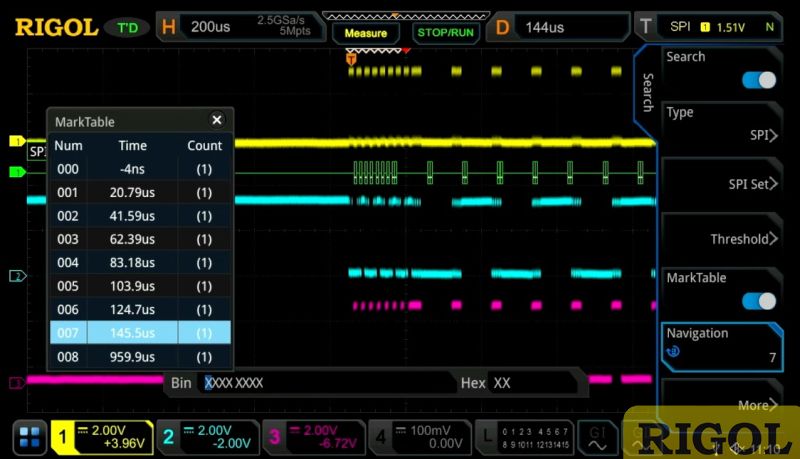Select the magenta channel 3 ground marker

coord(17,382)
